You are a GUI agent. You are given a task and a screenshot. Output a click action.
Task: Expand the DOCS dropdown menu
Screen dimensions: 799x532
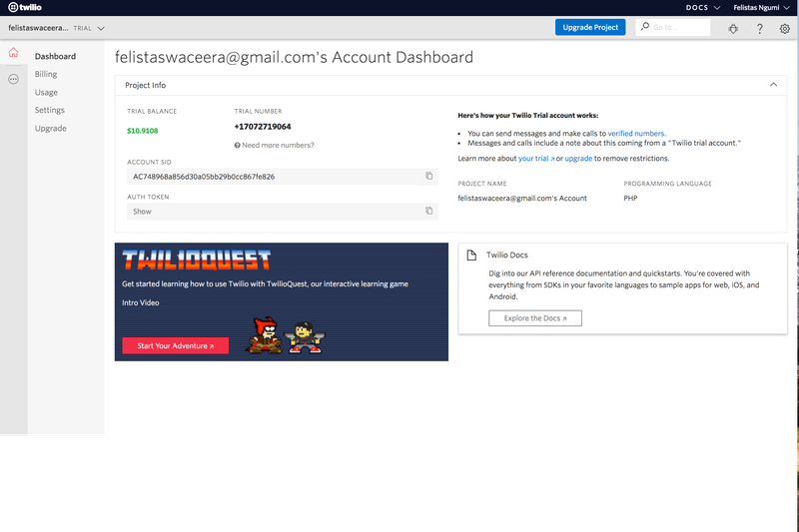coord(702,7)
